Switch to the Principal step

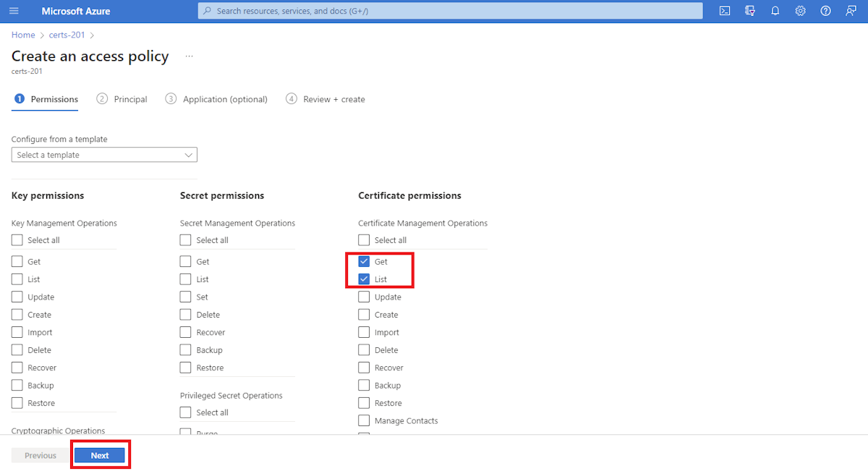tap(130, 99)
